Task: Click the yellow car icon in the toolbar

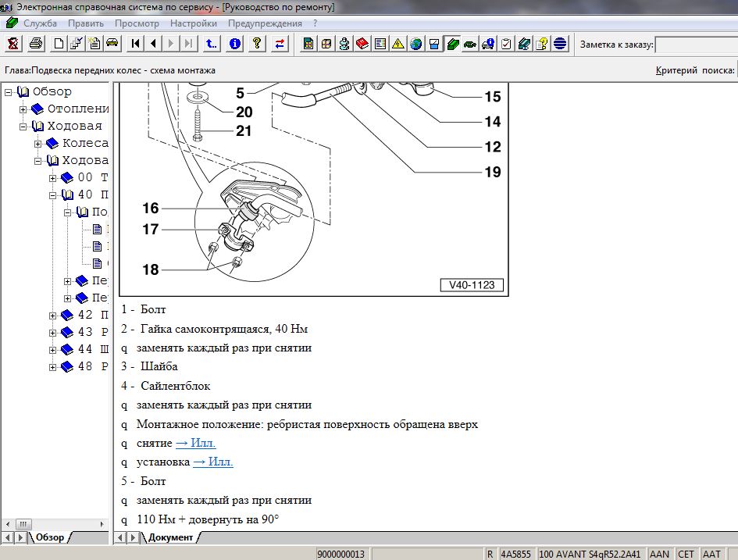Action: point(112,44)
